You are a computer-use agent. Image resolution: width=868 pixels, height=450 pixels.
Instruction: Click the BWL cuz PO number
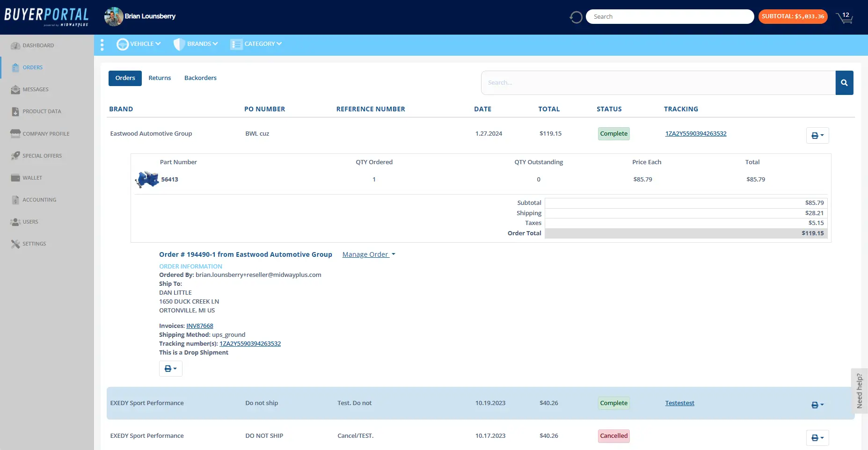coord(257,134)
